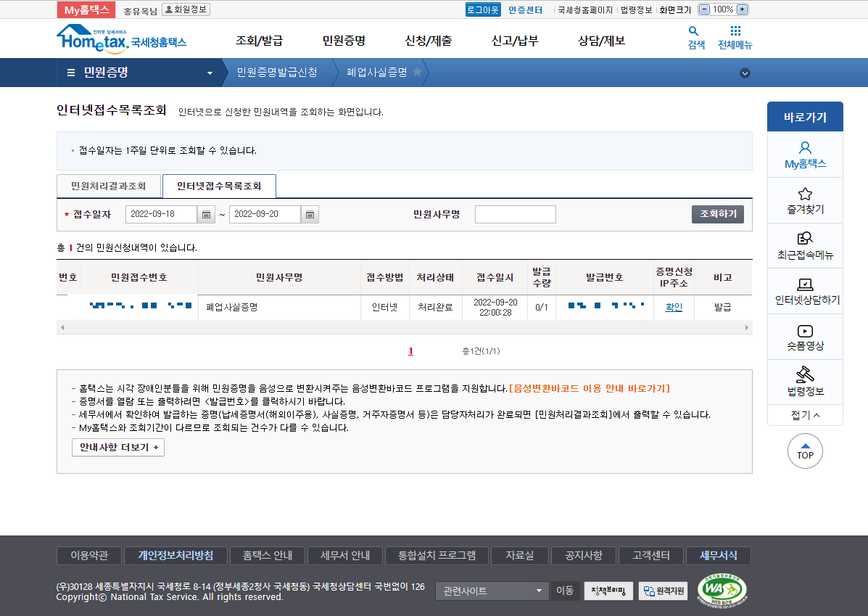The image size is (868, 616).
Task: Open My홈택스 shortcut in sidebar
Action: tap(805, 155)
